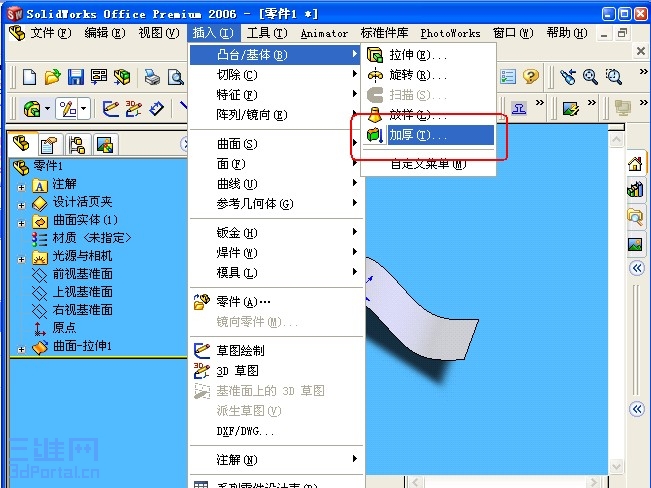The image size is (651, 488).
Task: Click the Extruded Boss feature icon
Action: pos(32,109)
